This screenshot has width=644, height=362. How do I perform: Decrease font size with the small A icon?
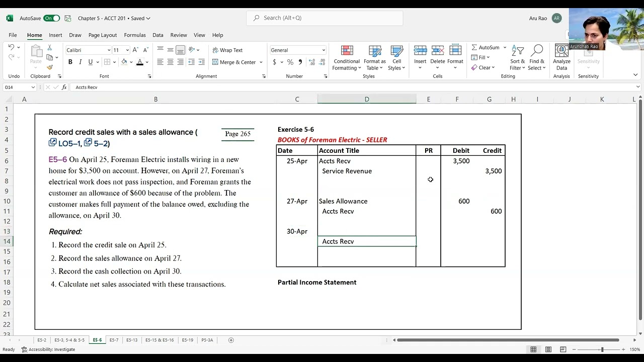pyautogui.click(x=145, y=50)
